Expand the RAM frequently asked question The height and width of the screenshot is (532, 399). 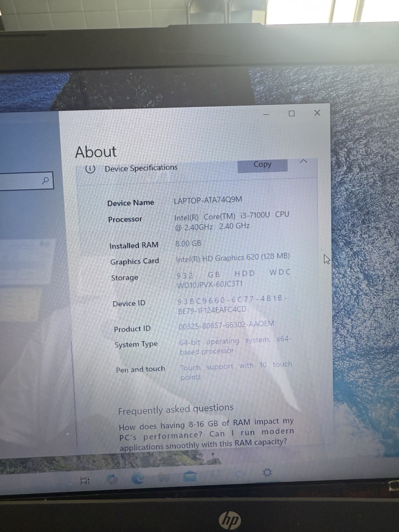(309, 432)
